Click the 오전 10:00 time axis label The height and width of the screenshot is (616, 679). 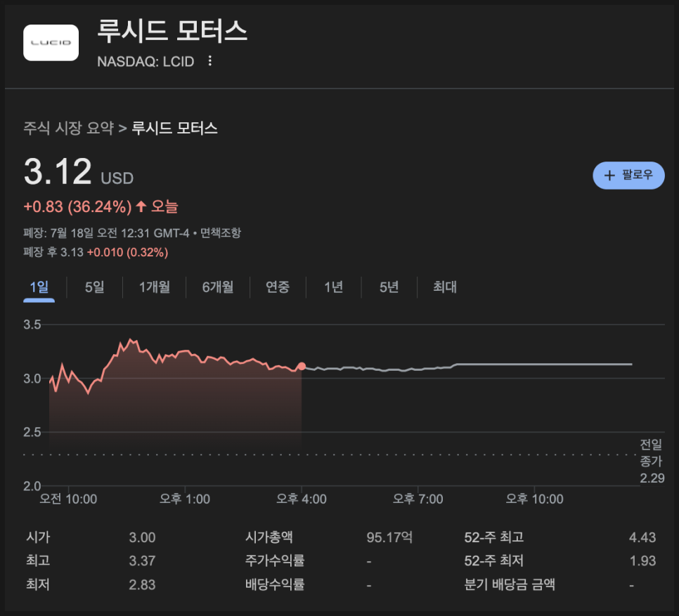tap(68, 499)
